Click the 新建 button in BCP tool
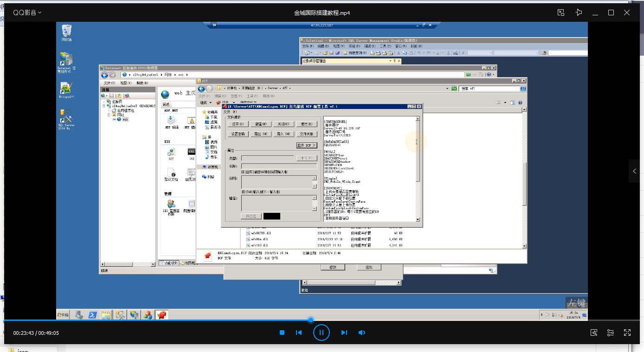644x352 pixels. 261,124
